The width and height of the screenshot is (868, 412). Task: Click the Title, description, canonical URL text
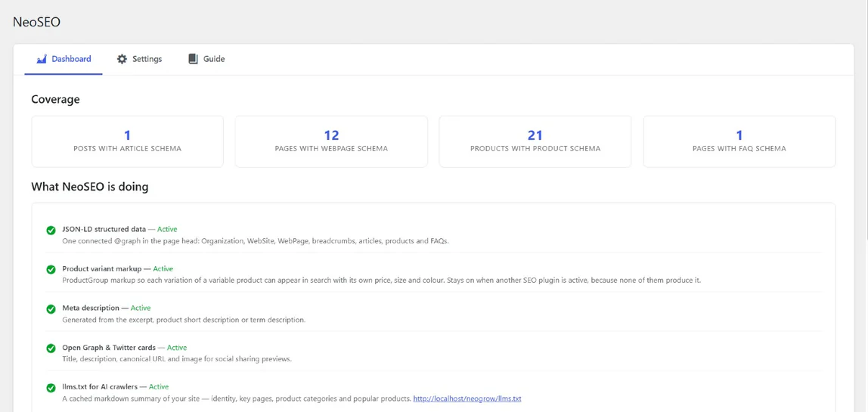click(177, 359)
